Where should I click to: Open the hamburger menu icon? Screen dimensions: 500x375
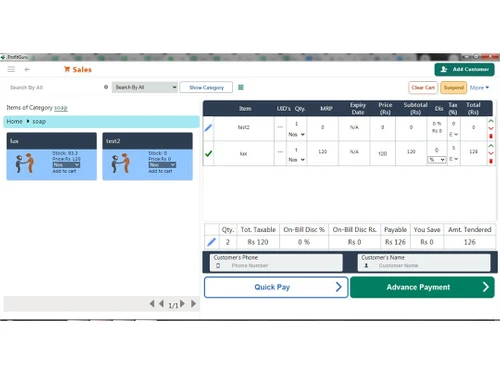click(x=11, y=69)
